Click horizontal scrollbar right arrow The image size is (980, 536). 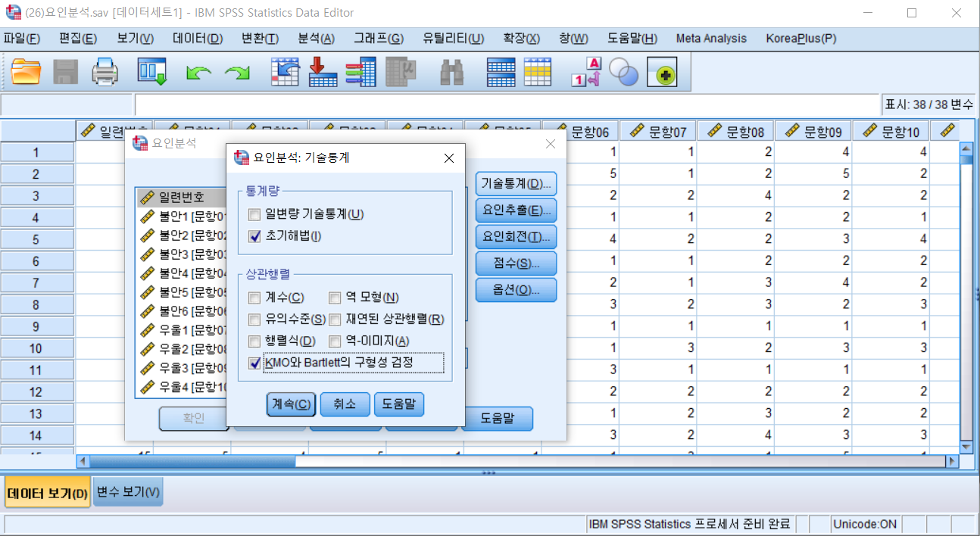point(953,460)
